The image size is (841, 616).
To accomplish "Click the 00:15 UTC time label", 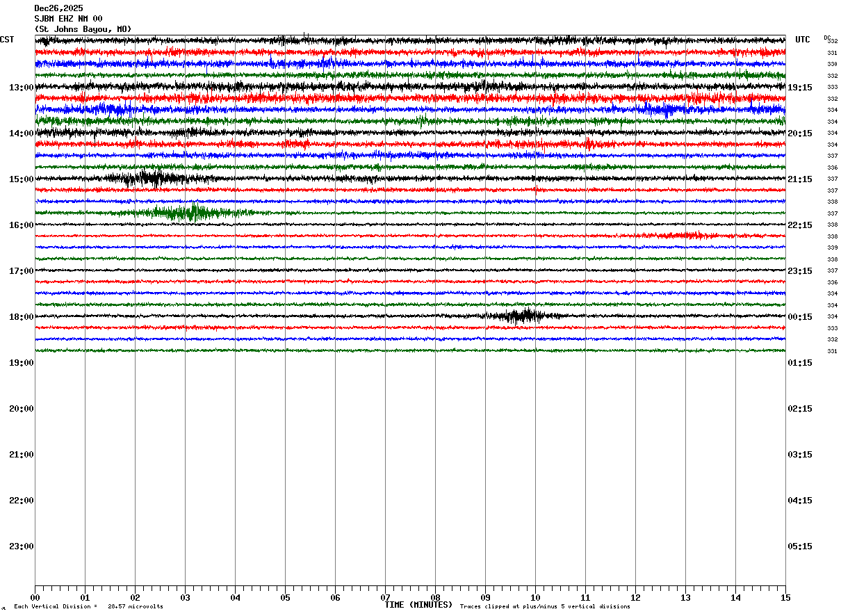I will pos(800,317).
